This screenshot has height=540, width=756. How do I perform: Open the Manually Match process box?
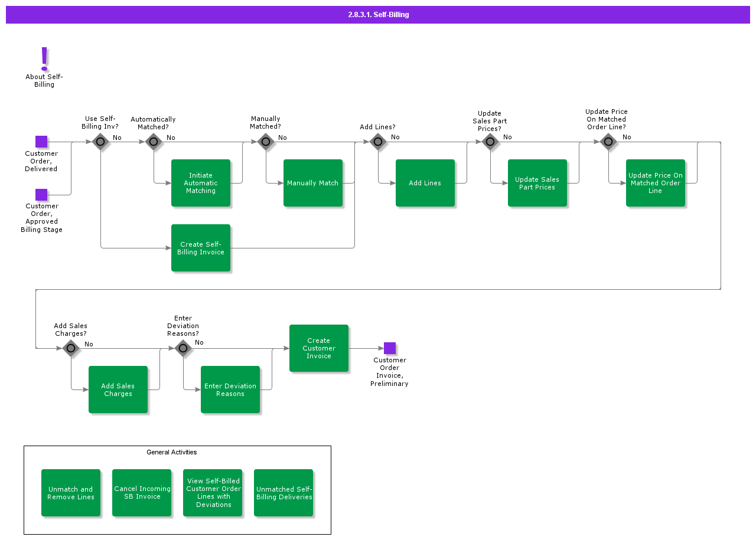(313, 183)
